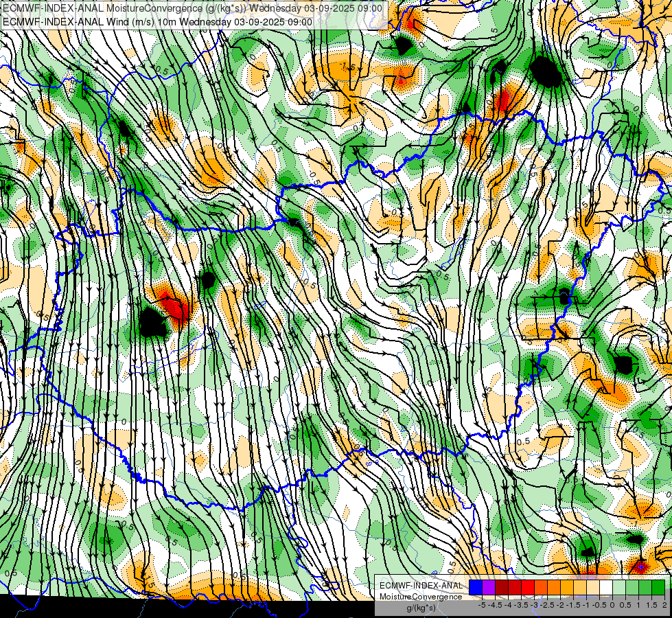Click the green swatch between 1 and 1.5
Viewport: 672px width, 618px height.
point(645,587)
